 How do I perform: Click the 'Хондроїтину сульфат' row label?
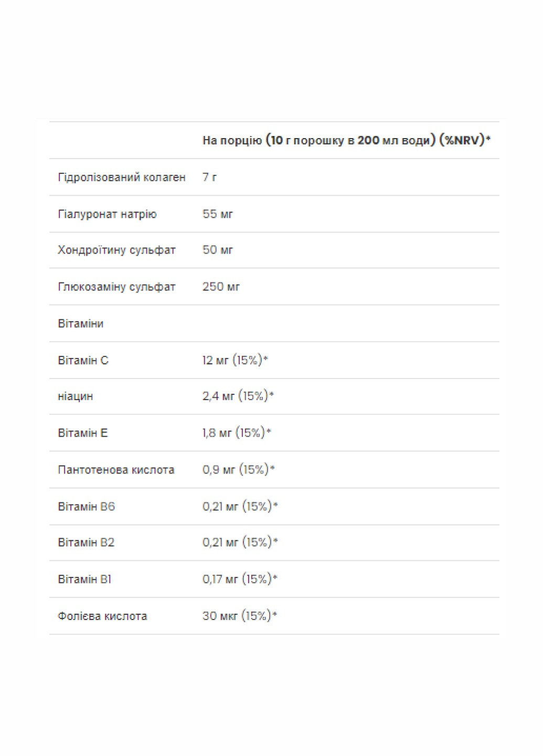click(x=116, y=250)
